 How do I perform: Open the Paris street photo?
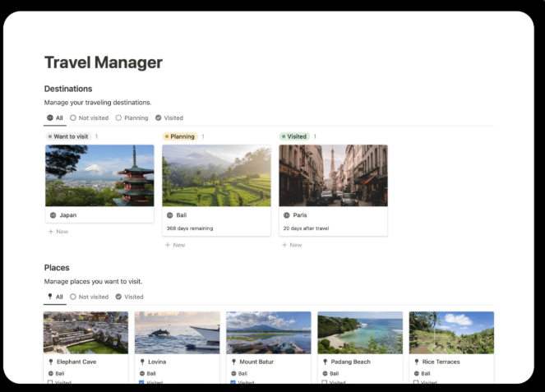coord(333,176)
